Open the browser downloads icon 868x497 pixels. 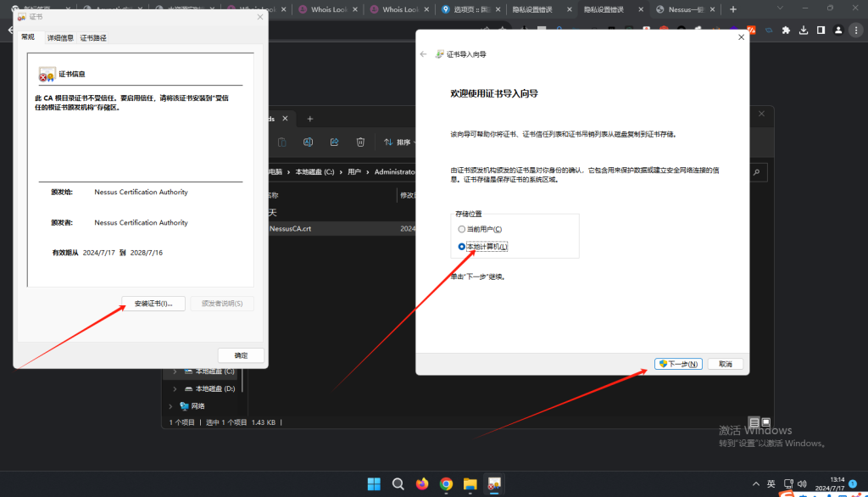pyautogui.click(x=804, y=31)
